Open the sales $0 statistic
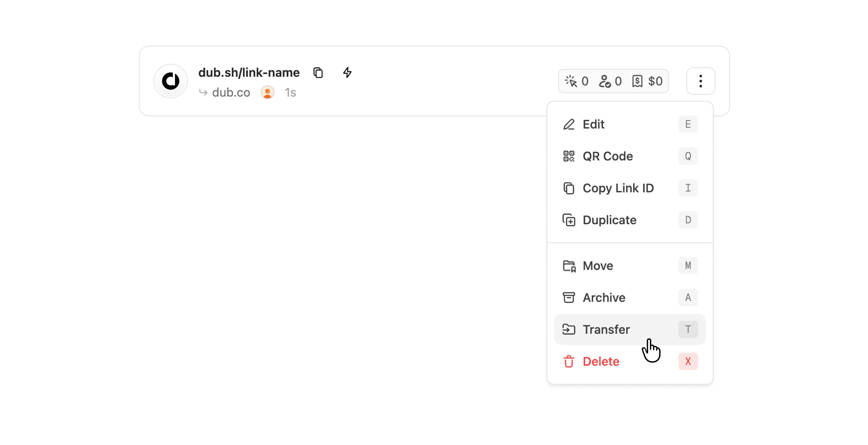 point(647,81)
